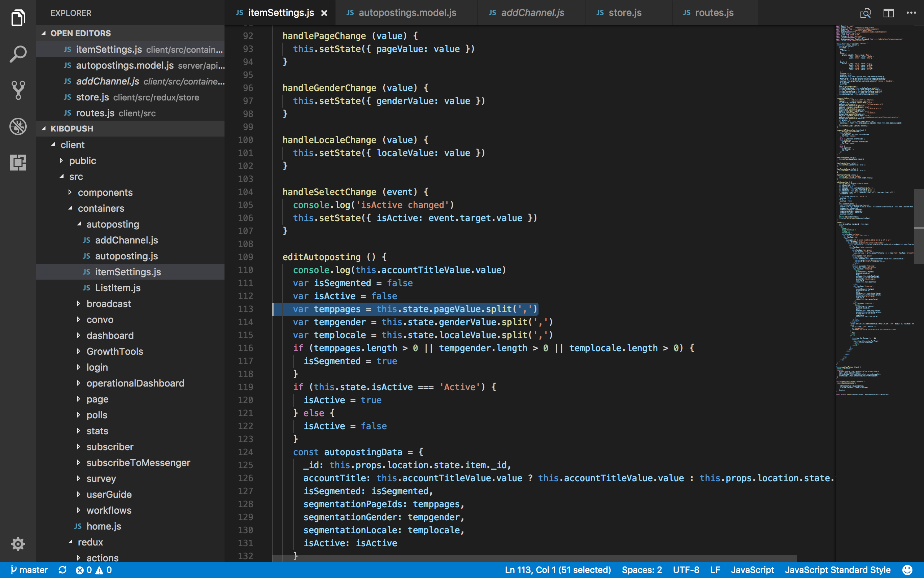Select store.js in Open Editors list
The width and height of the screenshot is (924, 578).
pos(130,97)
